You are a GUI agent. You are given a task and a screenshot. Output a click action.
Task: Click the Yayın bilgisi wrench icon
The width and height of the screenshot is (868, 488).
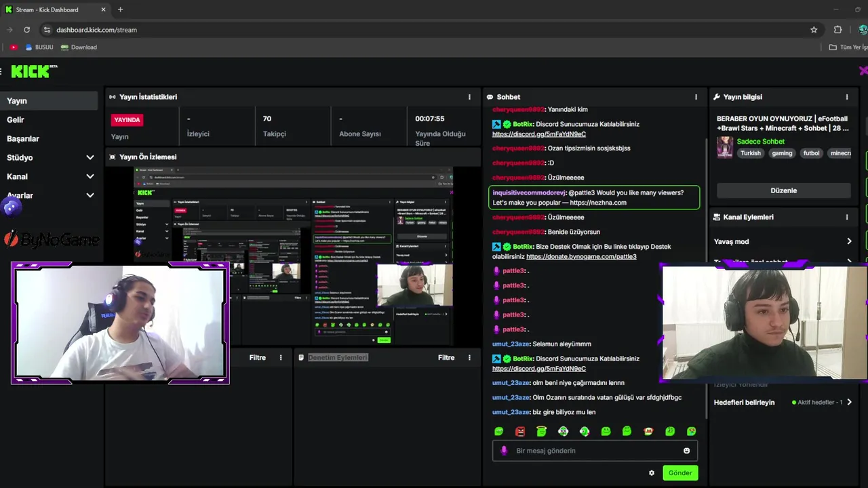click(x=717, y=97)
